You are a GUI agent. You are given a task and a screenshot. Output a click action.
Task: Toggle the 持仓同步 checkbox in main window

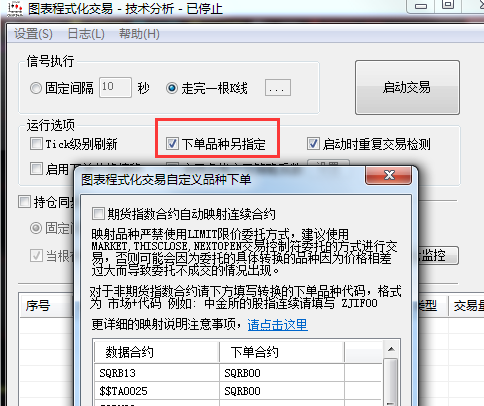24,202
